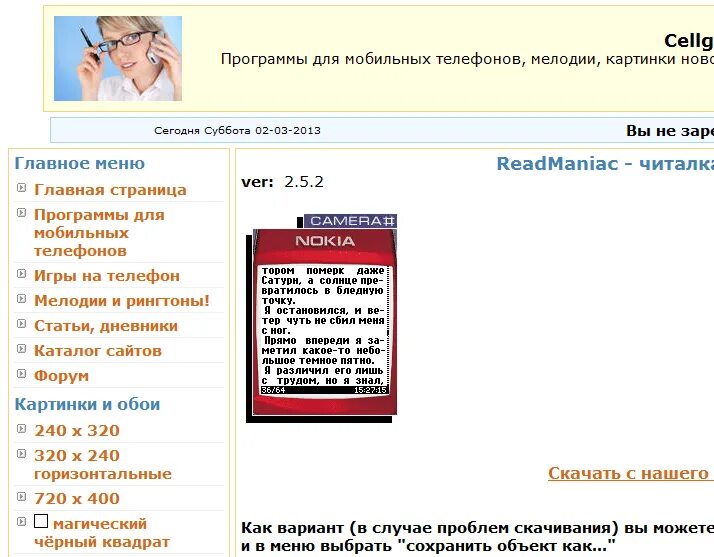Click the small square icon before магический
The height and width of the screenshot is (557, 714).
pos(41,521)
